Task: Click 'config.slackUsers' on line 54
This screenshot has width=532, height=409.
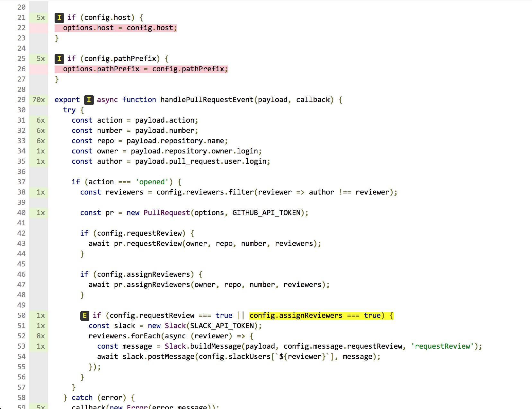Action: click(x=235, y=357)
